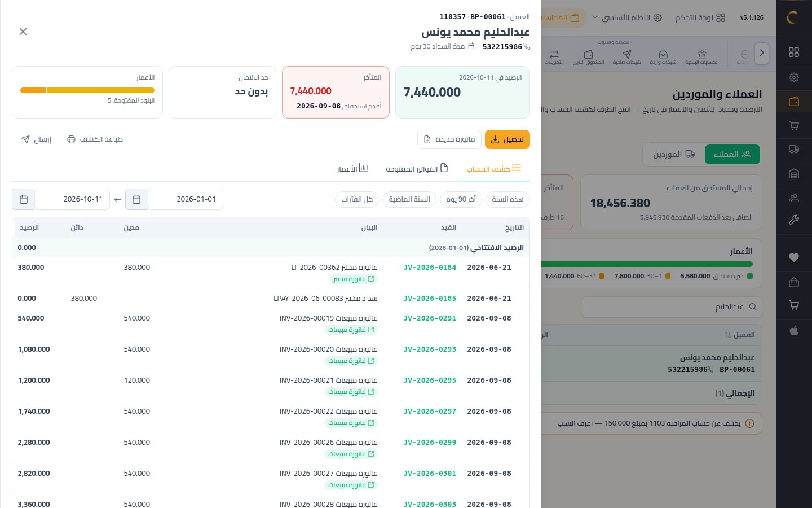Open the wallet accounting icon in sidebar
812x508 pixels.
(794, 102)
